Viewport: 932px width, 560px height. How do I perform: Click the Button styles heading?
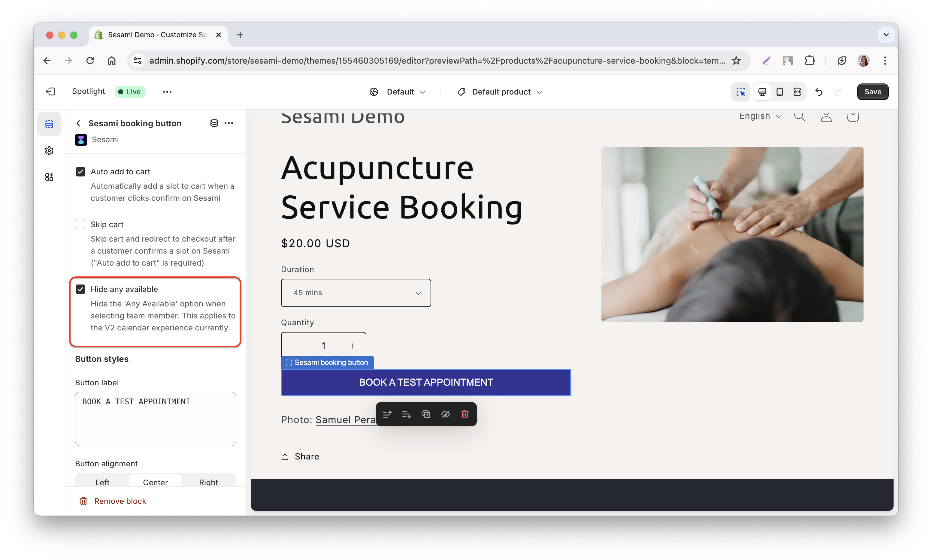[101, 359]
